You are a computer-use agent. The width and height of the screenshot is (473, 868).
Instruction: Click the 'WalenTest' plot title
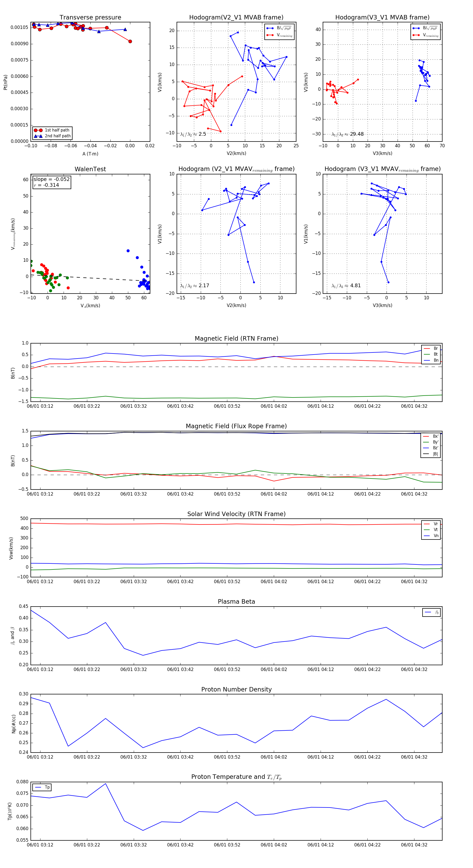tap(90, 169)
